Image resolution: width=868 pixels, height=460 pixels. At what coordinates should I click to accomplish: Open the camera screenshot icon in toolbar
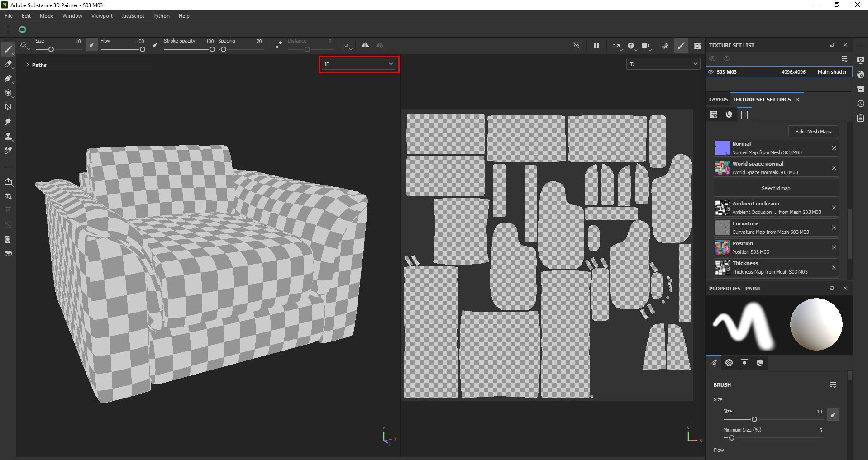697,46
